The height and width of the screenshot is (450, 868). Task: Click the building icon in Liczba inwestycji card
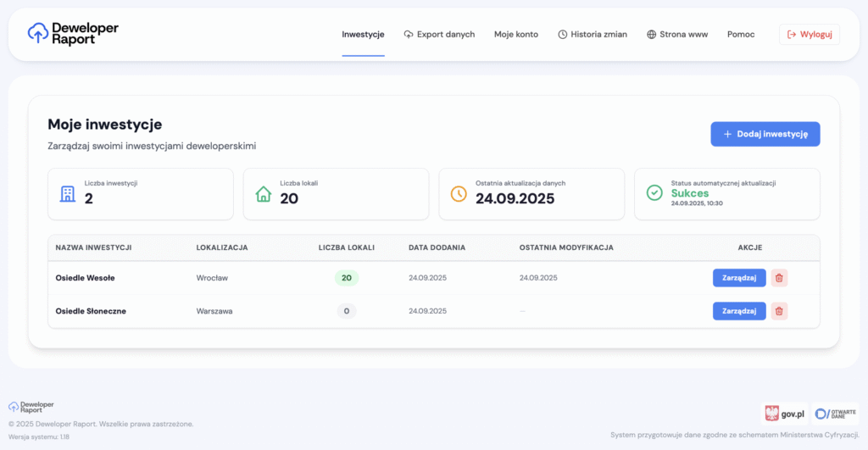coord(68,194)
